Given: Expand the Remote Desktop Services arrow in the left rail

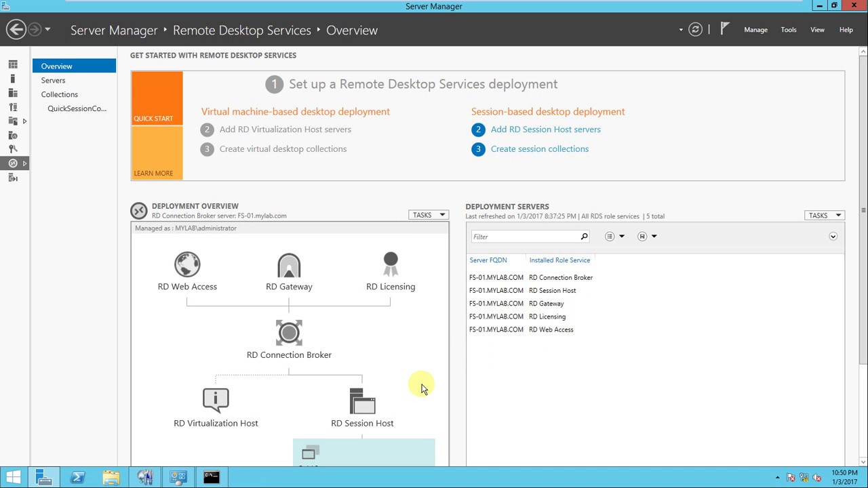Looking at the screenshot, I should click(24, 163).
